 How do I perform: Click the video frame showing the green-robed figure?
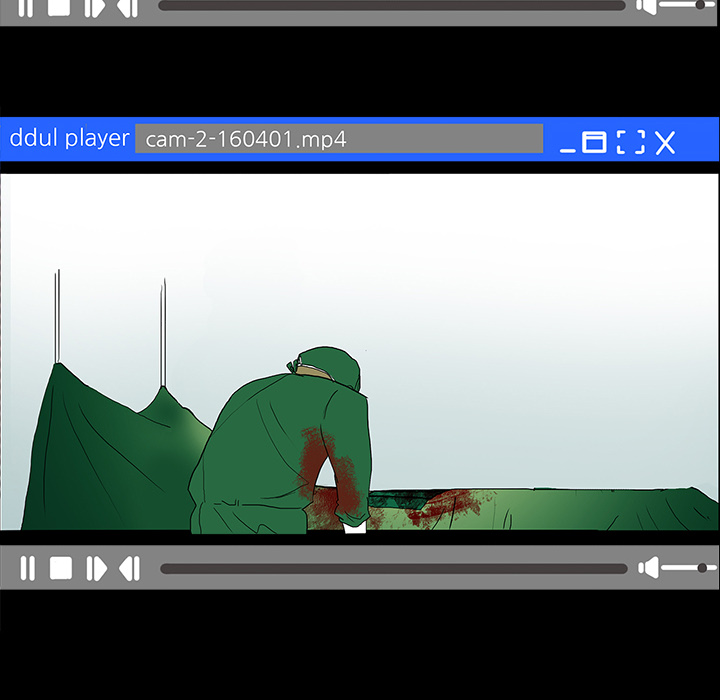(x=359, y=352)
